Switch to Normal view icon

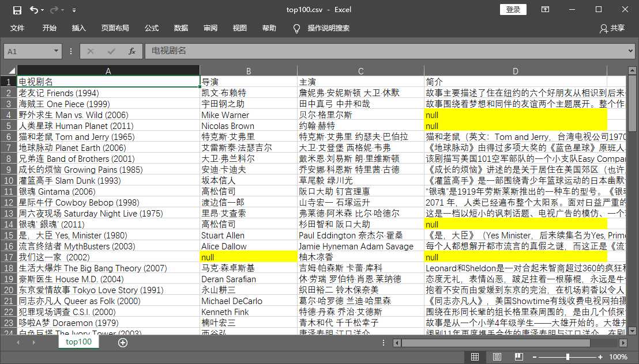pyautogui.click(x=475, y=357)
